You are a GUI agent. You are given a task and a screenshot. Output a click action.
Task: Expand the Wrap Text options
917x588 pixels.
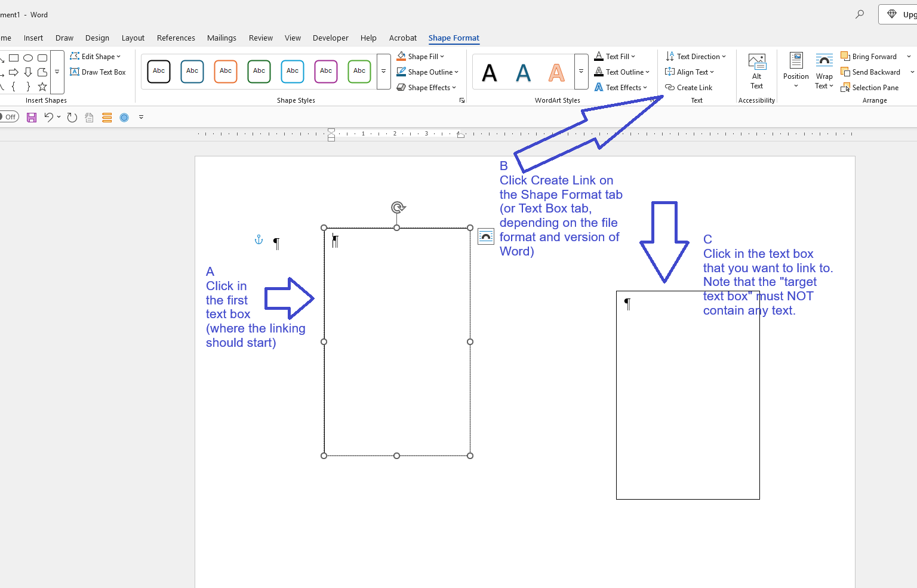point(824,71)
